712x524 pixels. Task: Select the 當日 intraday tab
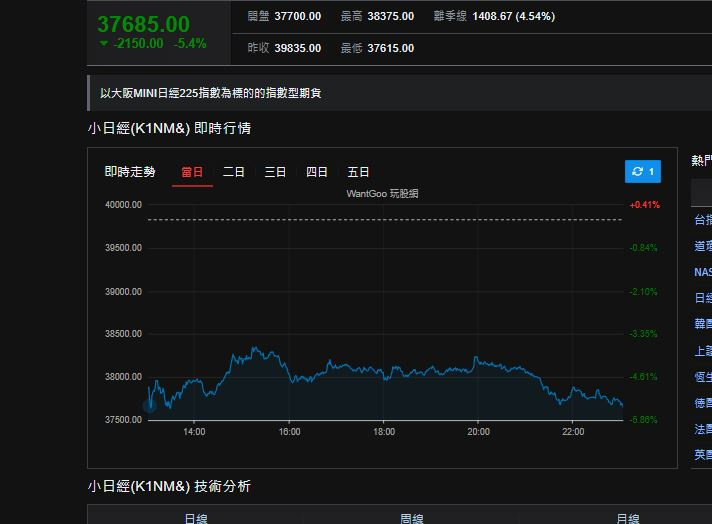192,172
